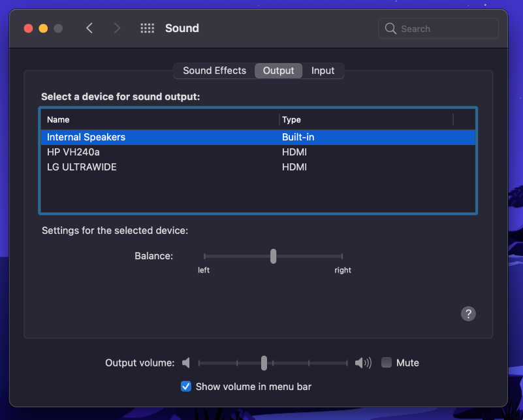Viewport: 523px width, 420px height.
Task: Show all preferences grid icon
Action: [x=148, y=28]
